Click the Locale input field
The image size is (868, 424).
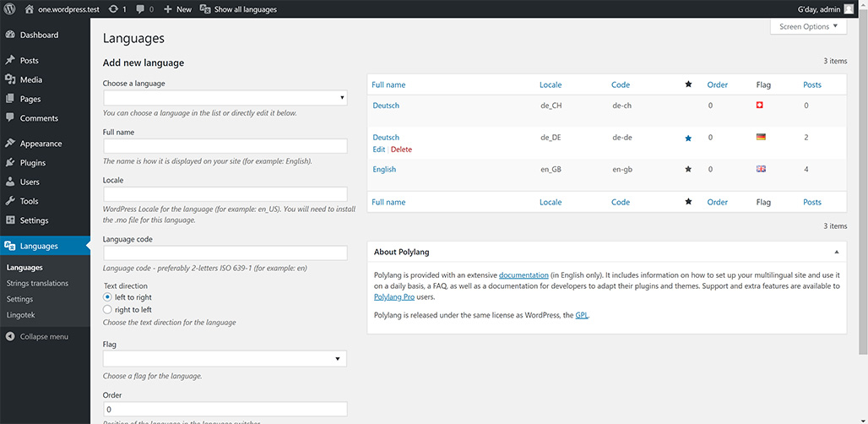pos(225,194)
